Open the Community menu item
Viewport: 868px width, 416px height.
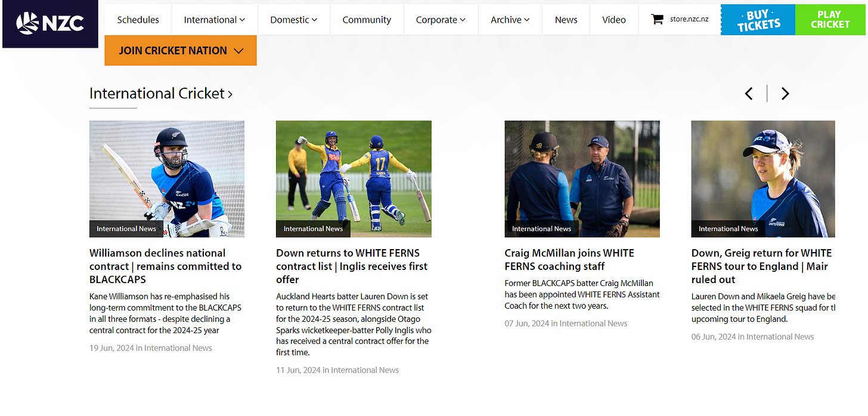coord(367,20)
